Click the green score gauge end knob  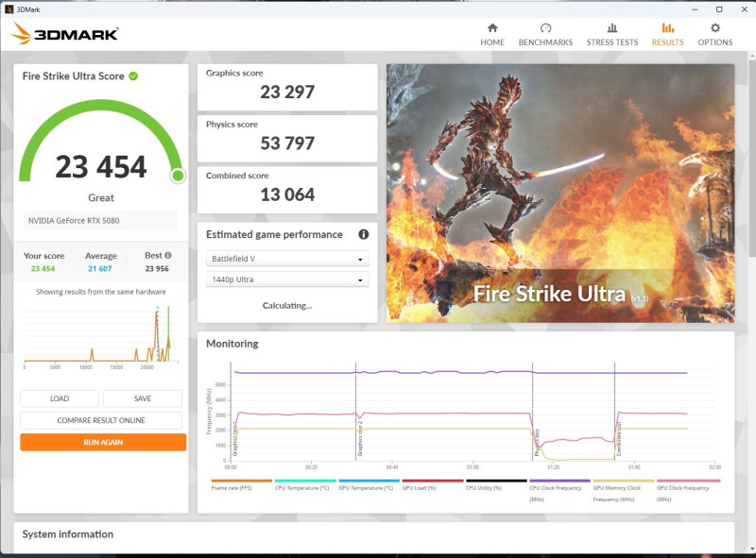[x=178, y=176]
